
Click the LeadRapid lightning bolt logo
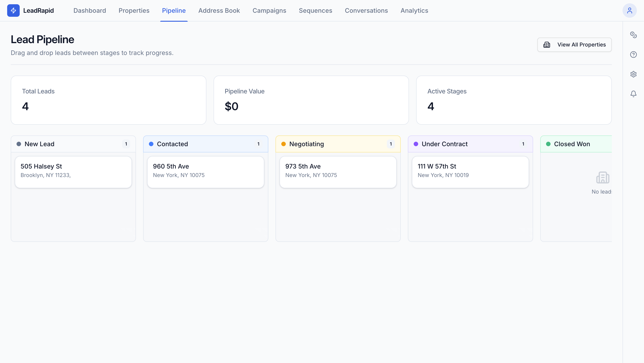(13, 11)
